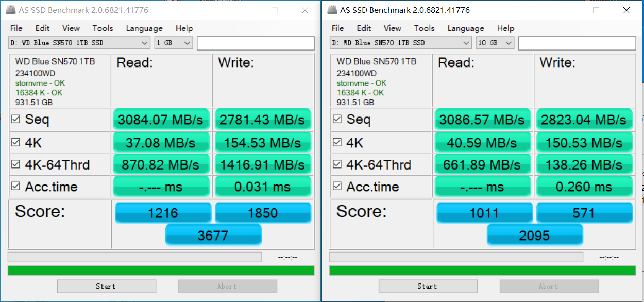Open Help menu in right window
Image resolution: width=644 pixels, height=302 pixels.
click(505, 28)
